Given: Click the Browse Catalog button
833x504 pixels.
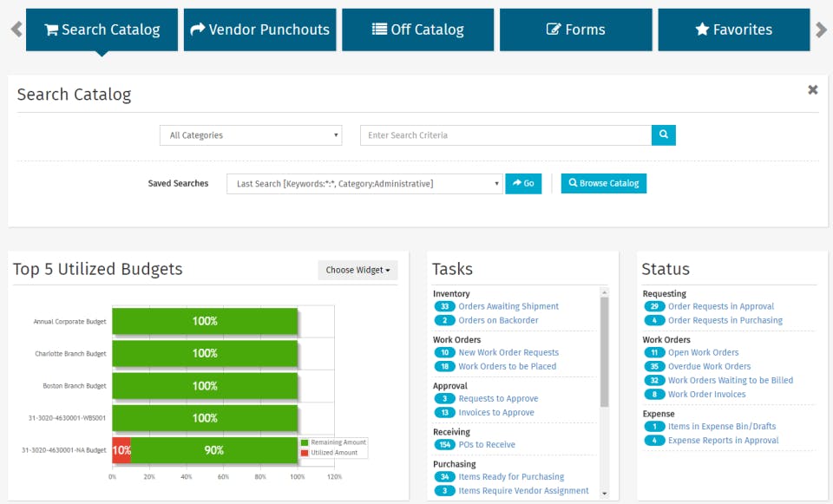Looking at the screenshot, I should click(603, 184).
